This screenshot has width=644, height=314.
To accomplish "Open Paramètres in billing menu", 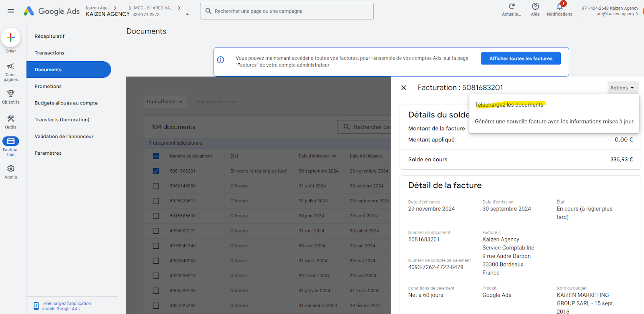I will tap(48, 153).
